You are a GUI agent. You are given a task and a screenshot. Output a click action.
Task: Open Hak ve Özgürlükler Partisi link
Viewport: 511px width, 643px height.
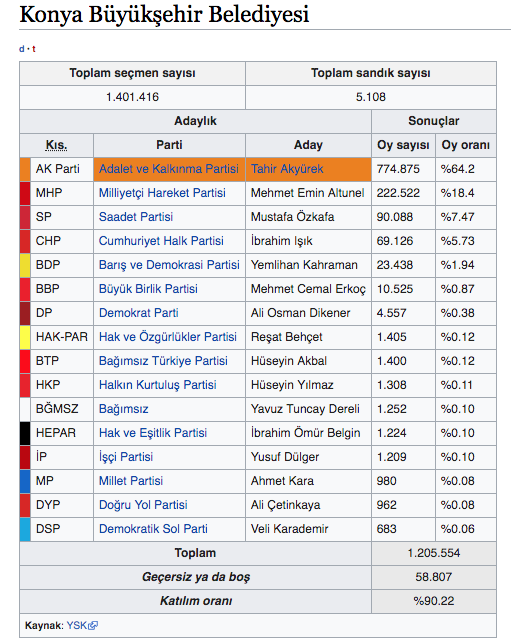(168, 337)
